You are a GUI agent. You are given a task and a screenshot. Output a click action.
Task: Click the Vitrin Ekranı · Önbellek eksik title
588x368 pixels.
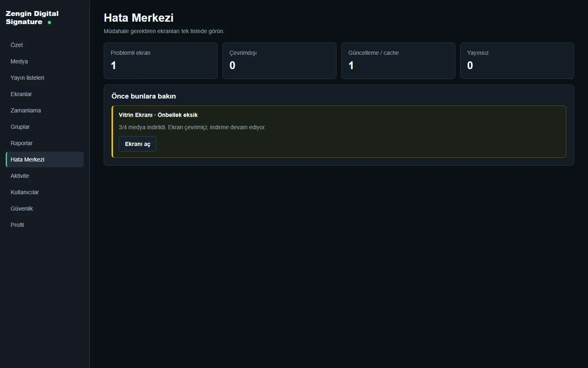tap(158, 115)
